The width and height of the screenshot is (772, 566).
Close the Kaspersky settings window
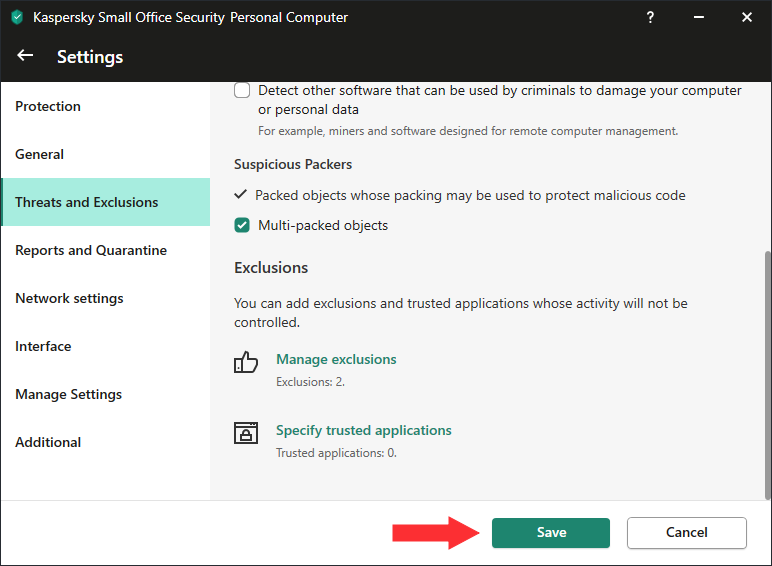coord(747,17)
